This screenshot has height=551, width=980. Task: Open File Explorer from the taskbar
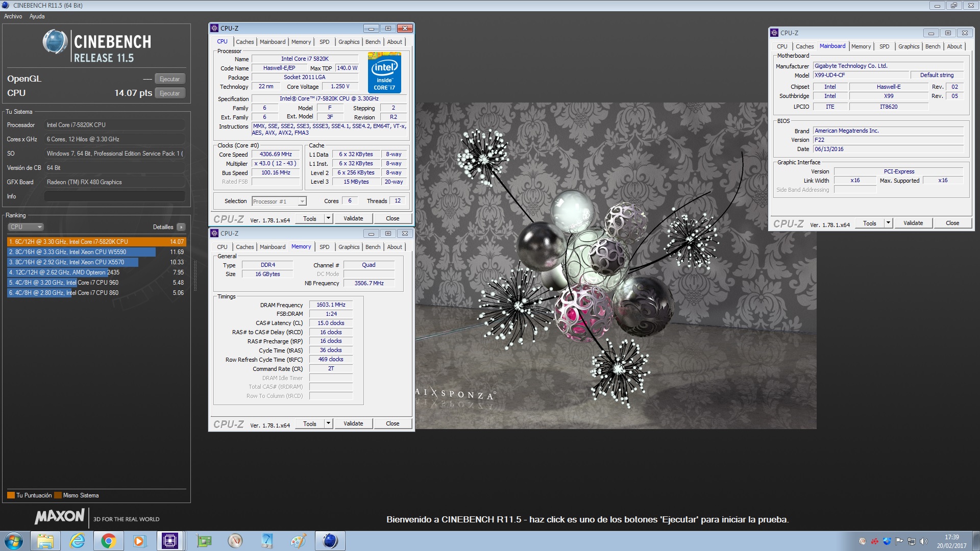(x=45, y=541)
